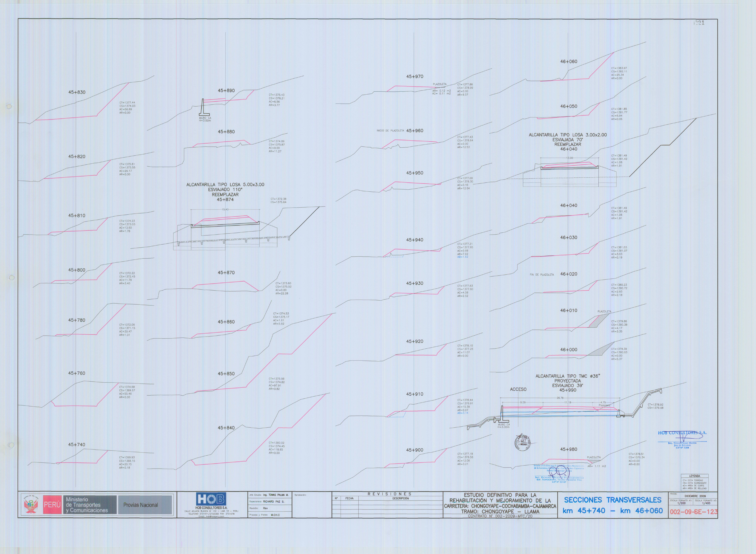
Task: Select 'ALCANTARILLA TIPO LOSA 3.00x2.00' heading
Action: [x=568, y=135]
